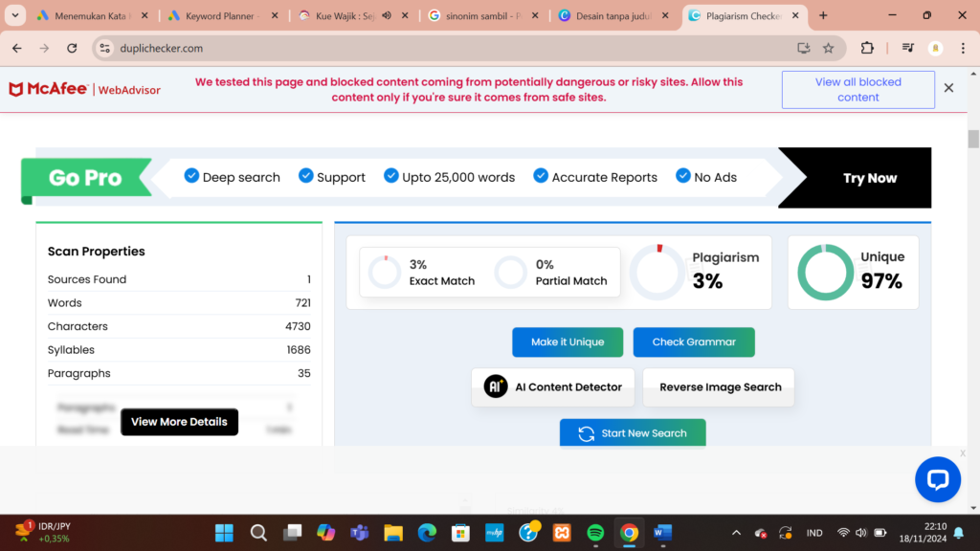This screenshot has height=551, width=980.
Task: Click the site information icon in address bar
Action: (105, 48)
